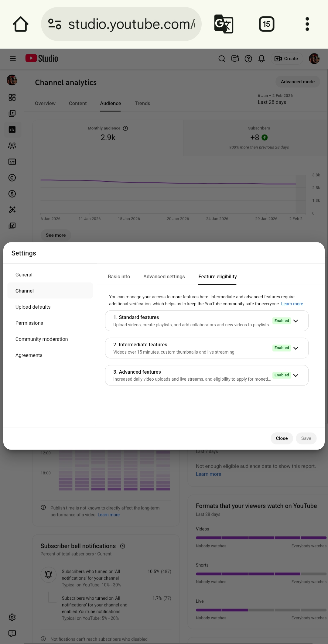Select Channel in Settings menu
This screenshot has height=644, width=328.
pos(50,291)
